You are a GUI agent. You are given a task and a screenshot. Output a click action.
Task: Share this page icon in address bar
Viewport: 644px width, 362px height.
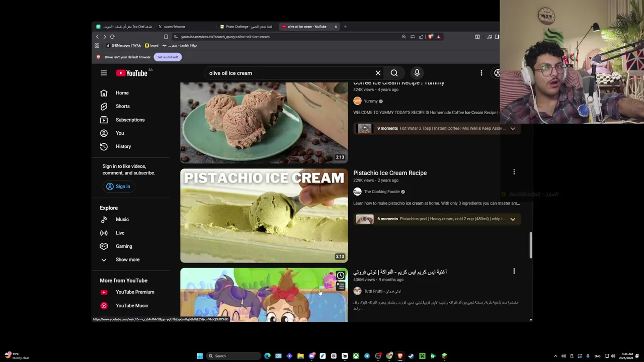(x=421, y=37)
